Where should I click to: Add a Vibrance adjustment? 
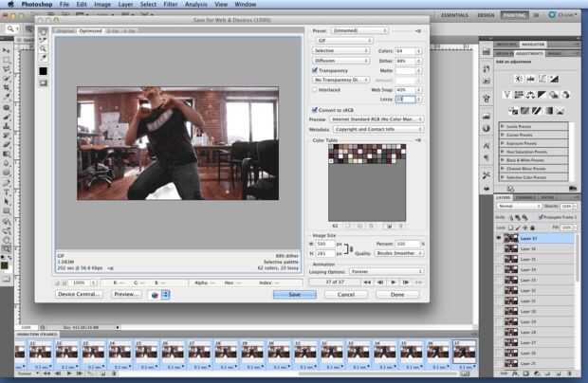click(507, 95)
